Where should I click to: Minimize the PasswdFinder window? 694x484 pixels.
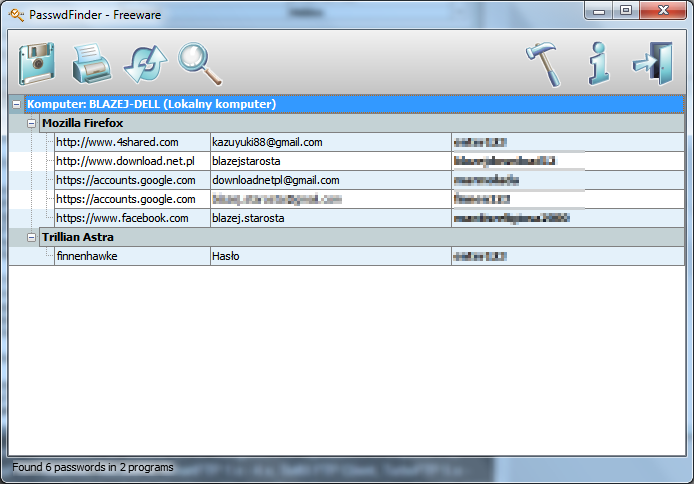tap(599, 11)
